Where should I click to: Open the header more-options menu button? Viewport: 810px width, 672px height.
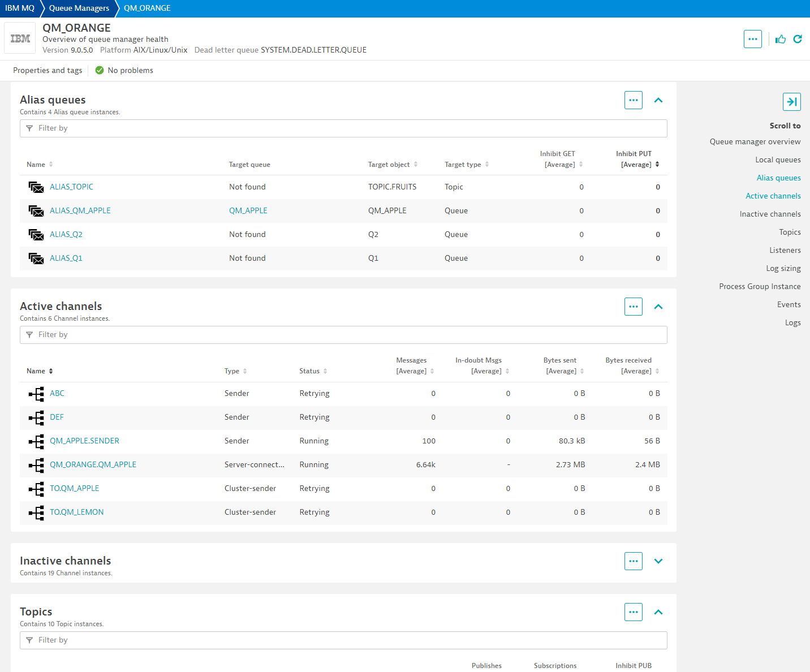point(752,39)
